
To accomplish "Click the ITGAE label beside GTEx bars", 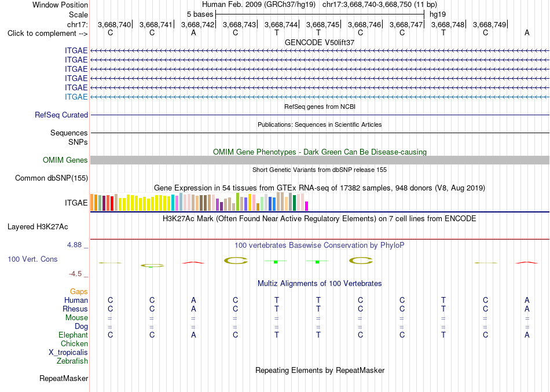I will tap(76, 203).
